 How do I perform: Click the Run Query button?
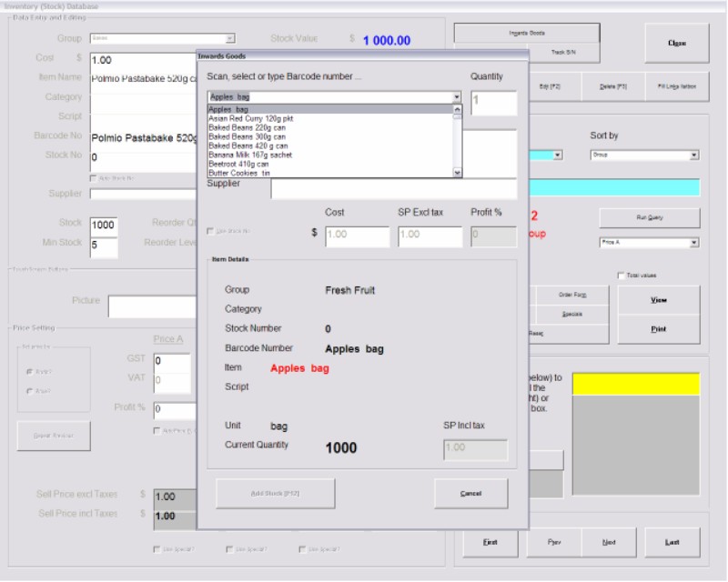click(649, 217)
